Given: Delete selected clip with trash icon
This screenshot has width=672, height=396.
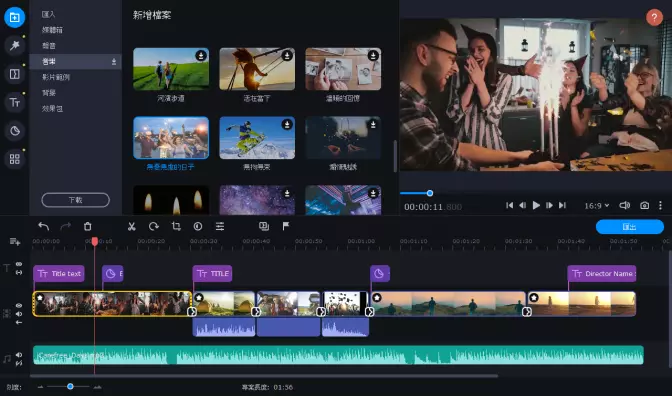Looking at the screenshot, I should (x=88, y=226).
